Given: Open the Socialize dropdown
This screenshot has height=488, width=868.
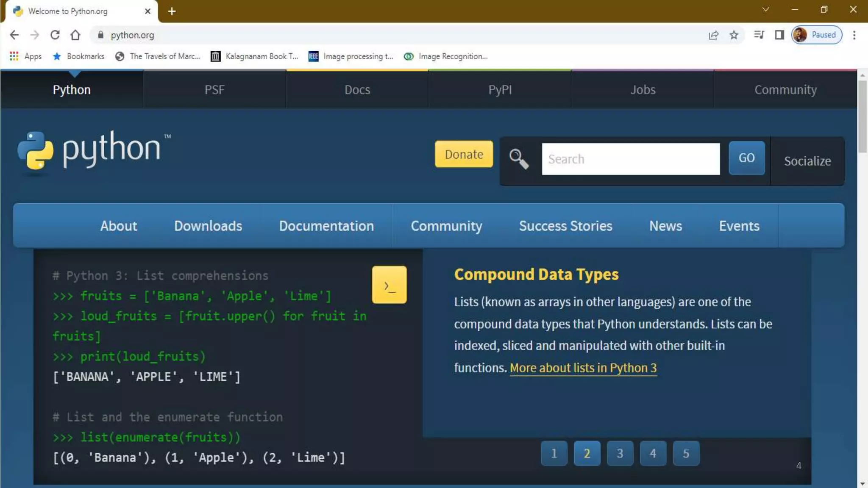Looking at the screenshot, I should 807,161.
